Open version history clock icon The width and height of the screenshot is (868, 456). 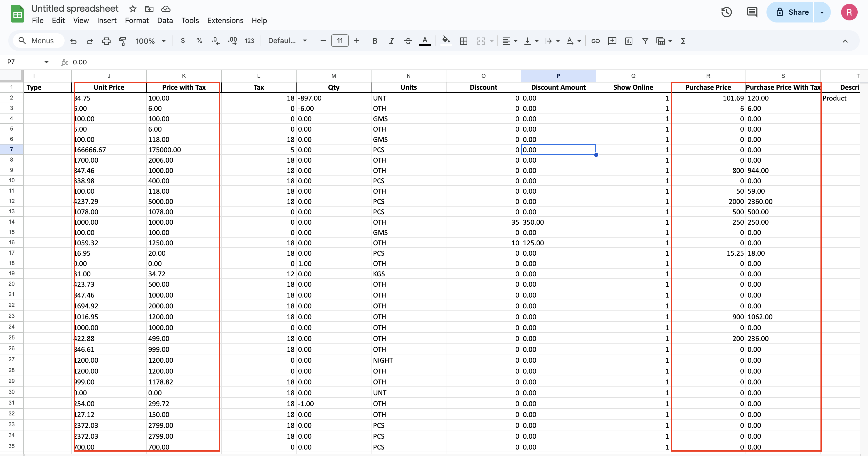726,12
